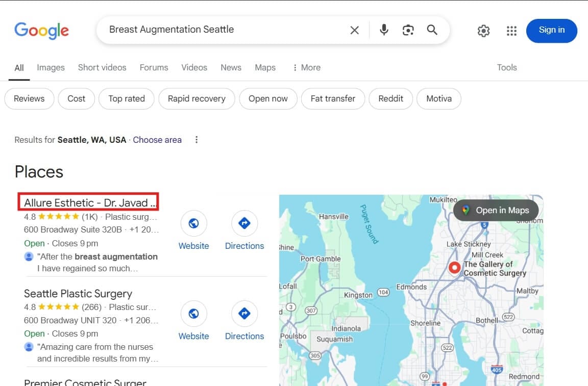This screenshot has width=588, height=386.
Task: Expand the More search categories menu
Action: [306, 67]
